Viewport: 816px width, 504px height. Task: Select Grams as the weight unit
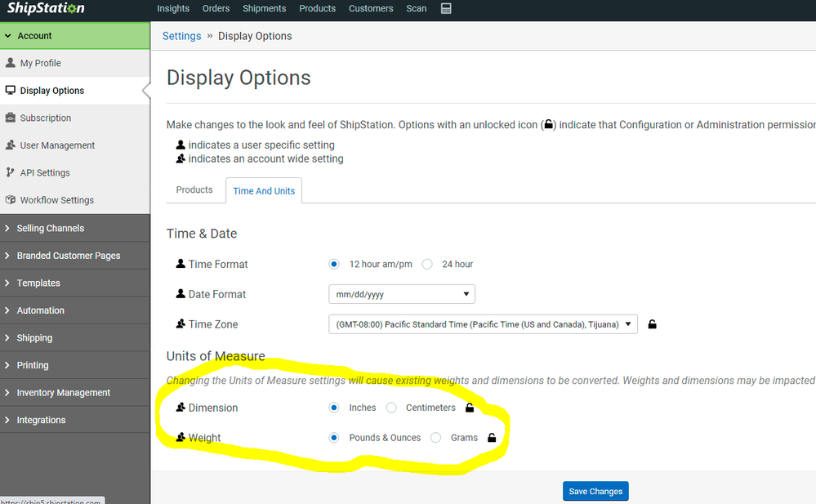coord(436,438)
